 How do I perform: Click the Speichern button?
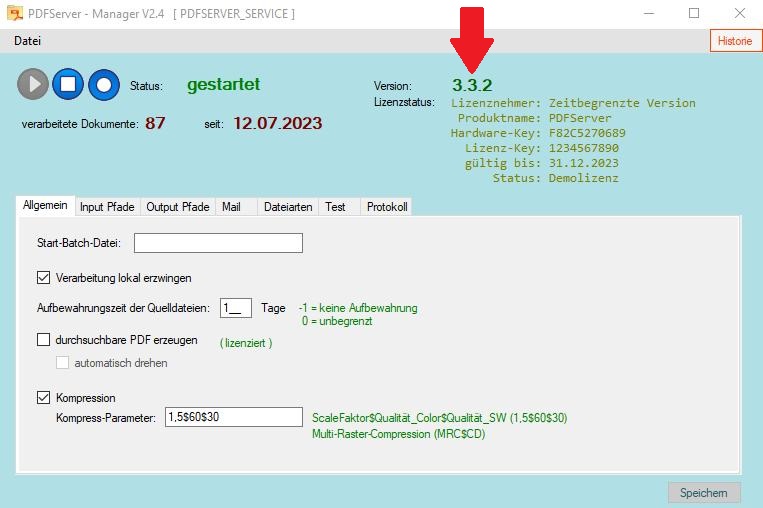click(704, 493)
